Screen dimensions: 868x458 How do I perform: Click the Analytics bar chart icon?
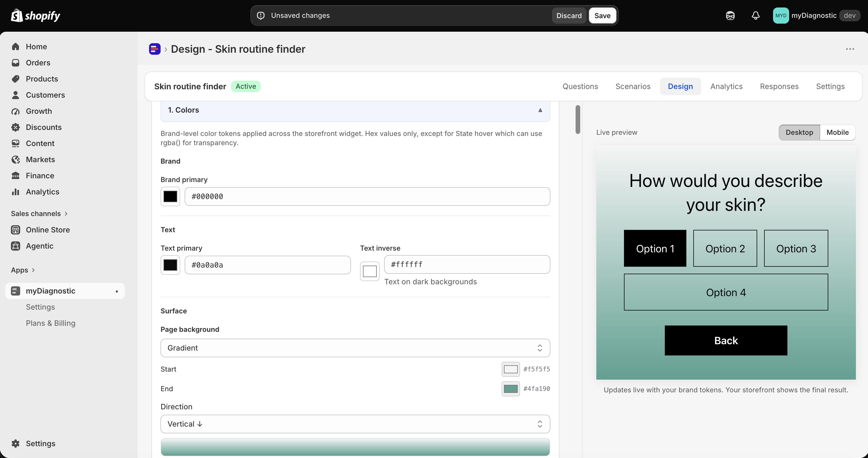[16, 192]
